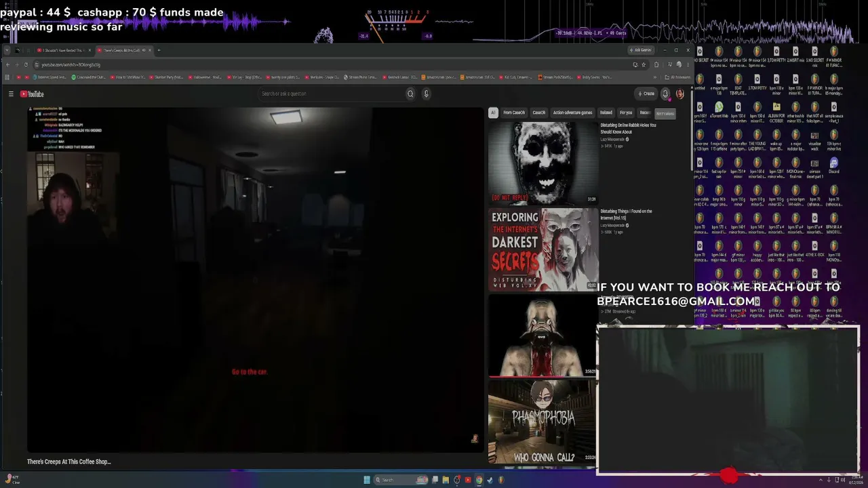Switch to Chrome from the taskbar
The width and height of the screenshot is (868, 488).
click(x=479, y=480)
